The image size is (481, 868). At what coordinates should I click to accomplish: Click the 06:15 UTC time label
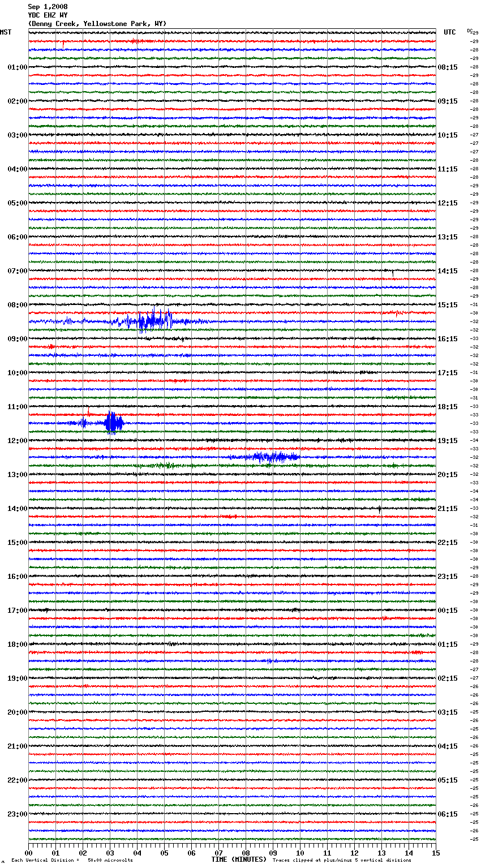click(448, 814)
